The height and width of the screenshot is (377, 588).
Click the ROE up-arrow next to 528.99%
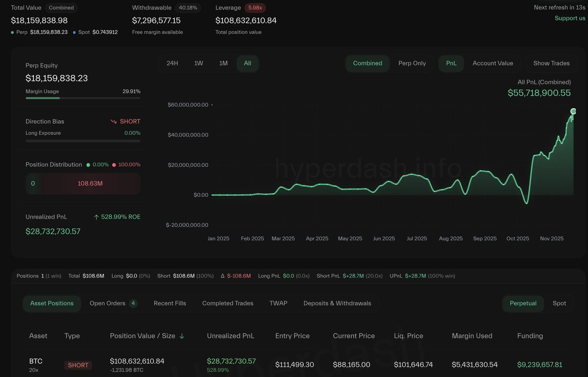[x=98, y=217]
